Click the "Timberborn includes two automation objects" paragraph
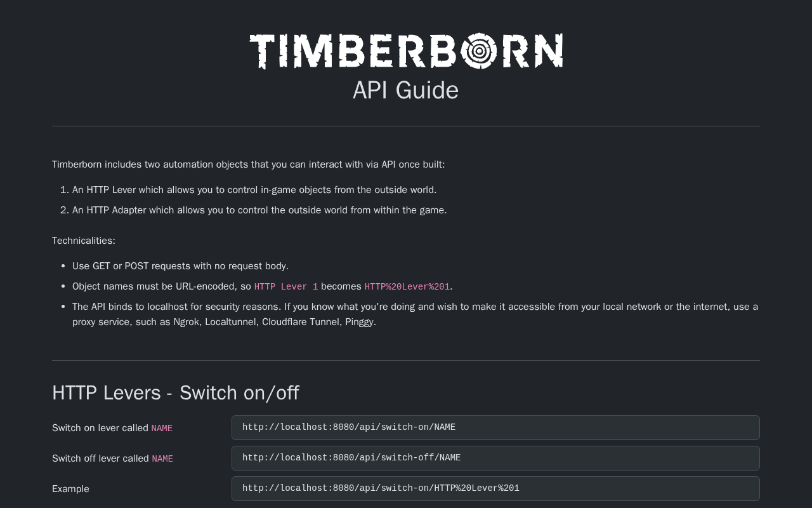 tap(248, 164)
